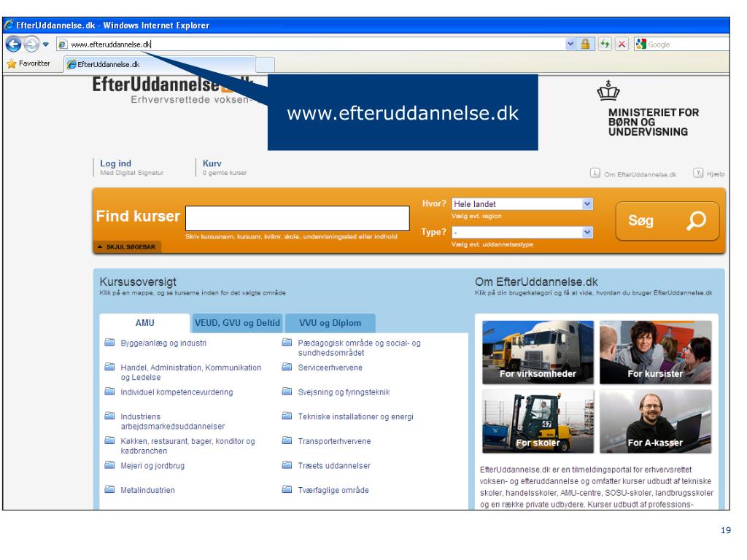
Task: Click the Log ind link
Action: [115, 163]
